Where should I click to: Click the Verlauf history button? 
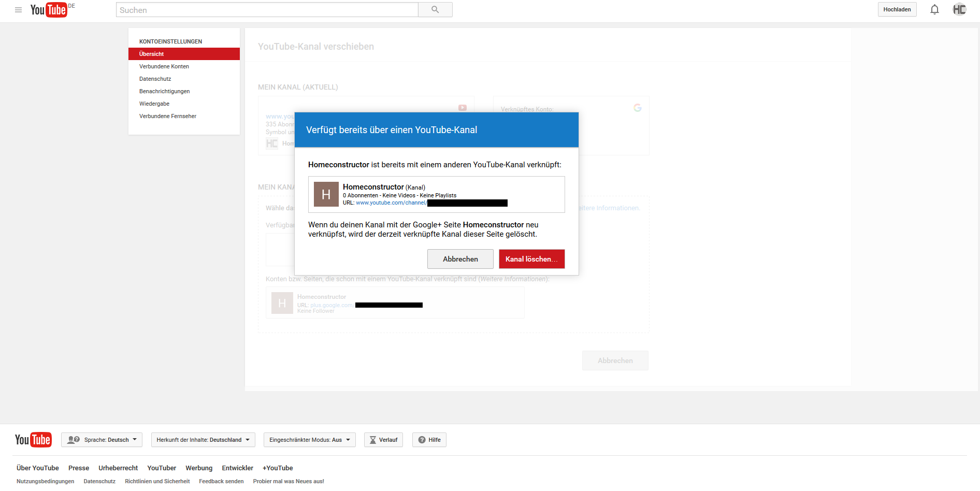pyautogui.click(x=383, y=440)
